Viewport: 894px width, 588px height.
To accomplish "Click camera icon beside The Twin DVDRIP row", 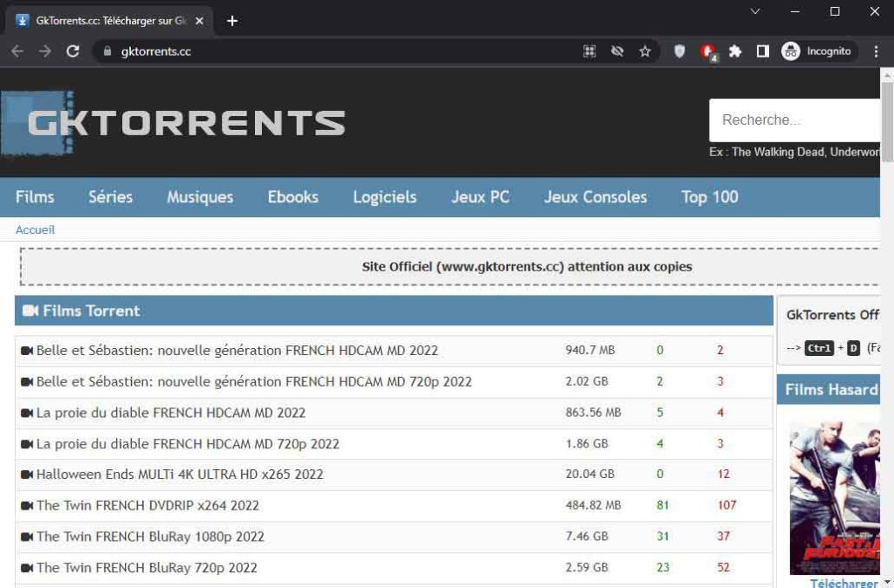I will [x=27, y=506].
